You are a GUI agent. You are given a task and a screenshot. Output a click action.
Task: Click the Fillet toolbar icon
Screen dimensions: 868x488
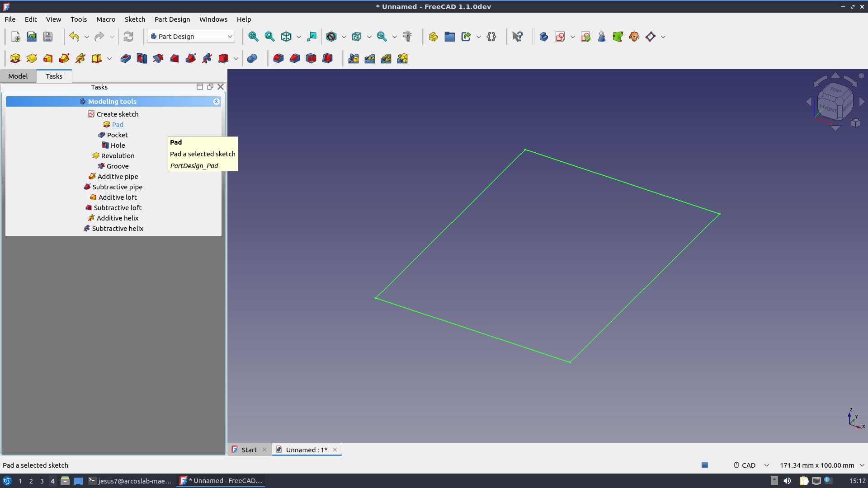[x=278, y=58]
